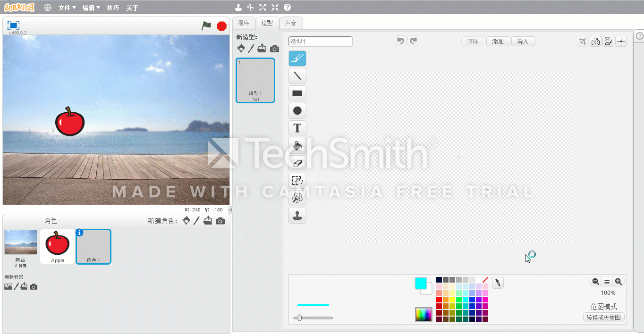Click the undo arrow in paint editor
644x334 pixels.
tap(400, 41)
